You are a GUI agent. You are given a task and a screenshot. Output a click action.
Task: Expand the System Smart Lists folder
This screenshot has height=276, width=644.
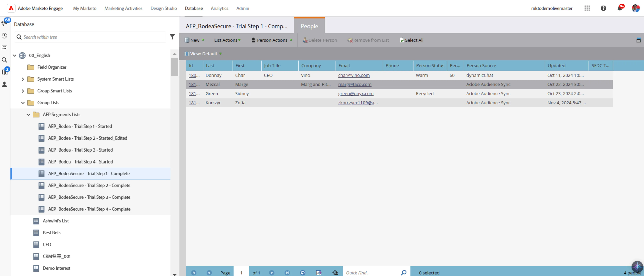coord(23,79)
